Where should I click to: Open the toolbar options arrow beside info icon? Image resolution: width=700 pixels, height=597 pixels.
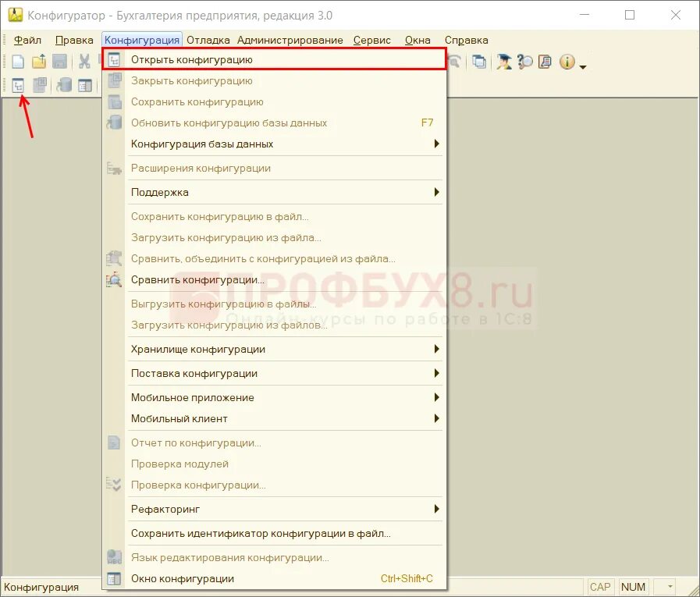point(583,67)
